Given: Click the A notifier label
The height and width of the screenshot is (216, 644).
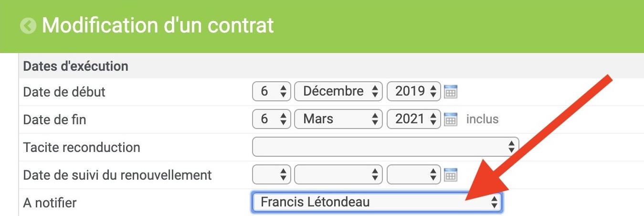Looking at the screenshot, I should pos(50,203).
